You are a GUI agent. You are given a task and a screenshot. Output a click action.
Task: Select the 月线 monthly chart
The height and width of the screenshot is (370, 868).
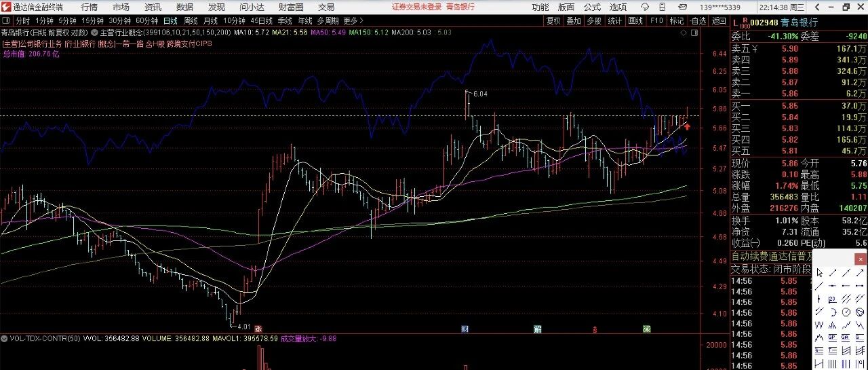(x=210, y=21)
